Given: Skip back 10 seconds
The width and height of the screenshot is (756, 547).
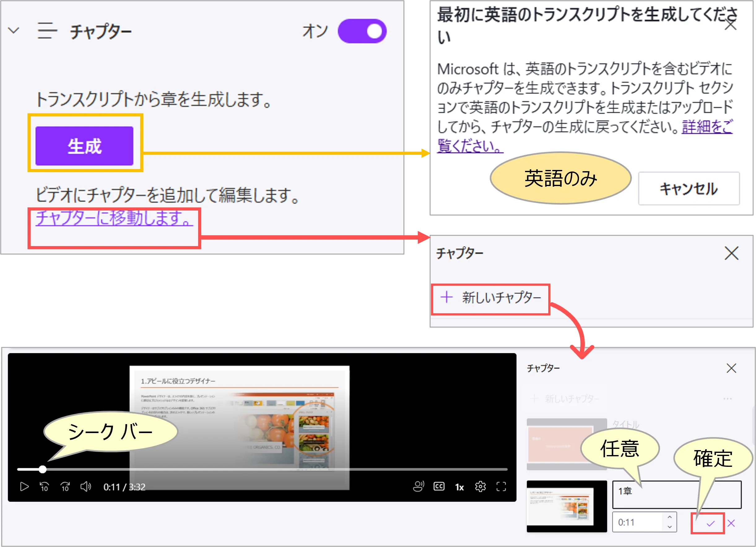Looking at the screenshot, I should click(44, 487).
